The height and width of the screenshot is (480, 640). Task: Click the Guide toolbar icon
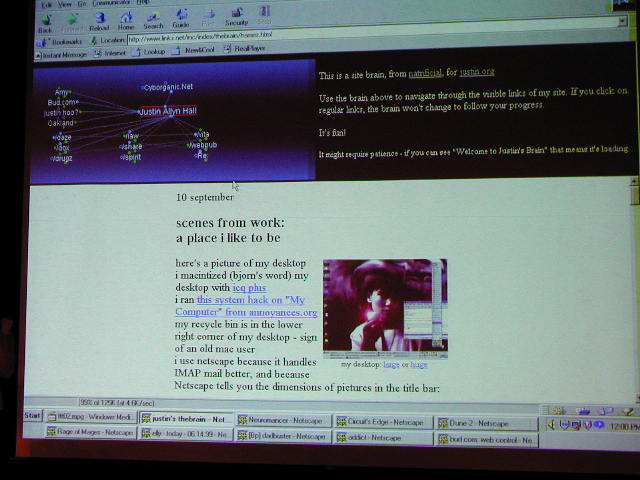tap(181, 21)
